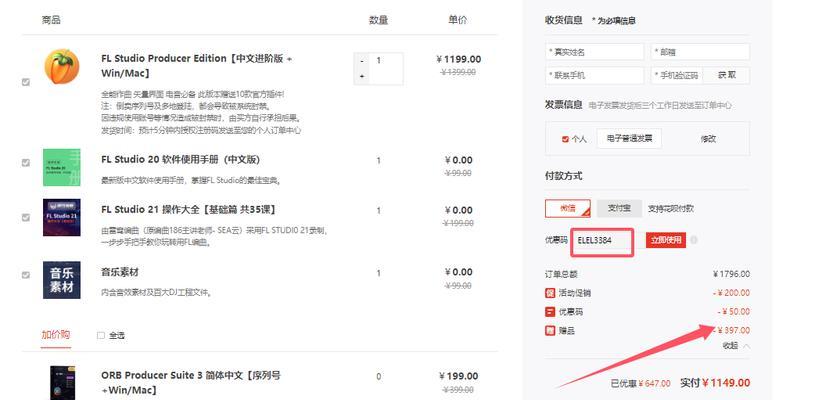This screenshot has width=815, height=400.
Task: Click the ORB Producer Suite ¥199.00 price
Action: (x=458, y=376)
